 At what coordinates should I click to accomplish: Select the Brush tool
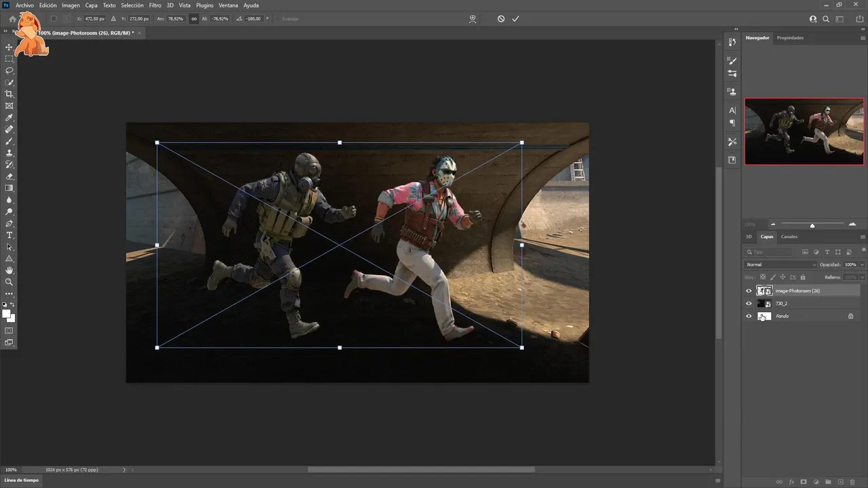[x=9, y=142]
